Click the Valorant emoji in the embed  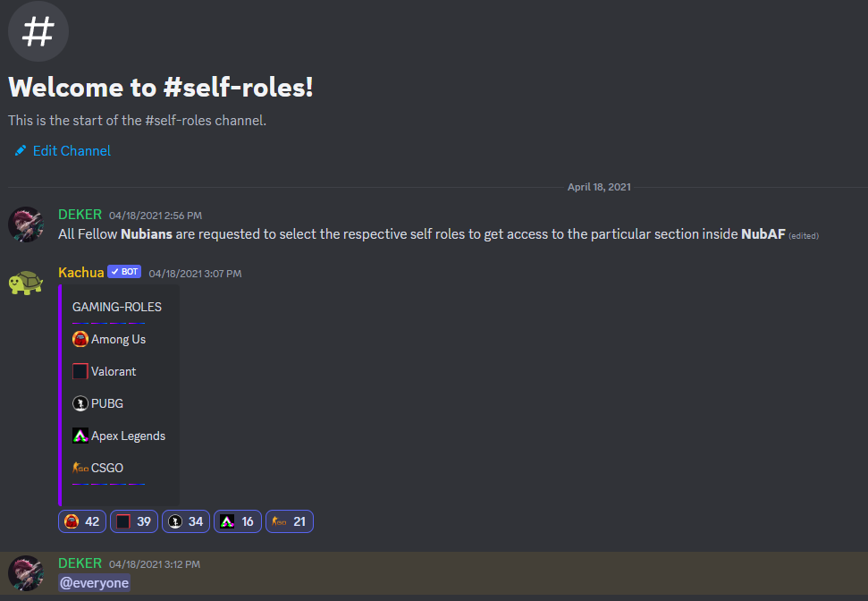click(x=80, y=371)
